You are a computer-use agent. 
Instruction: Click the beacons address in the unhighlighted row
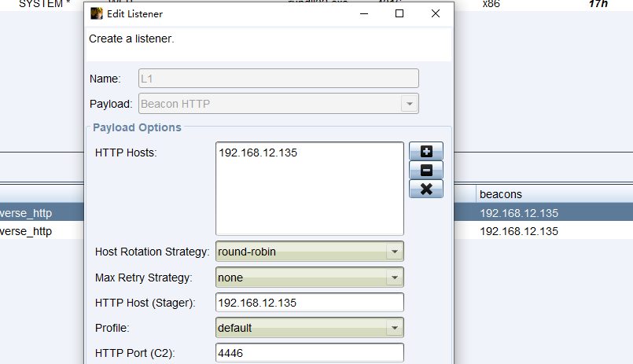(519, 231)
